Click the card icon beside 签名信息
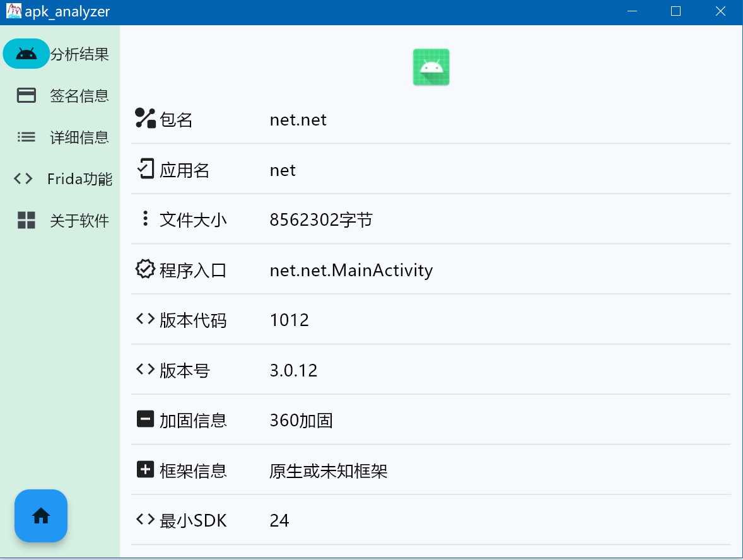This screenshot has height=560, width=743. click(x=26, y=95)
